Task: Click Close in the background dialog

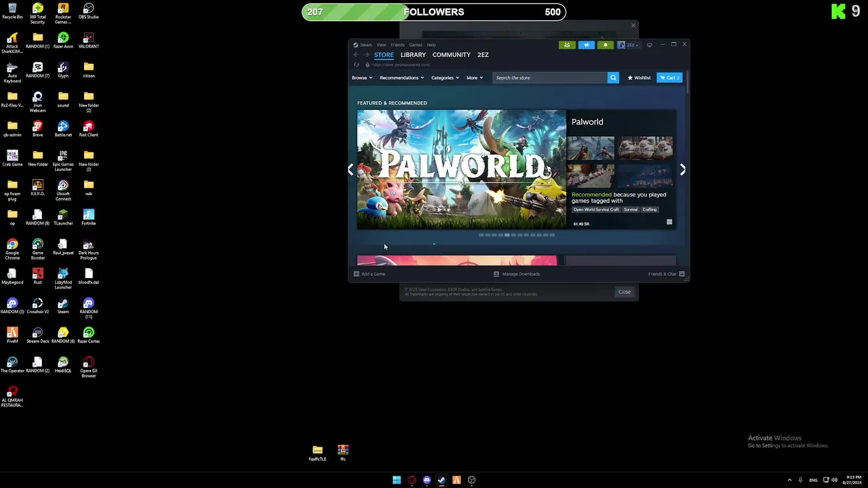Action: pos(625,292)
